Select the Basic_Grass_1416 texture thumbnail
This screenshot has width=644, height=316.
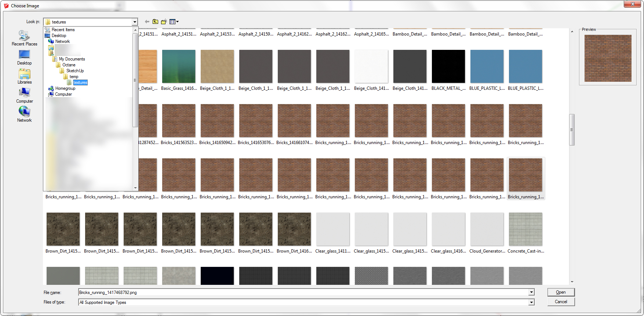pyautogui.click(x=179, y=66)
